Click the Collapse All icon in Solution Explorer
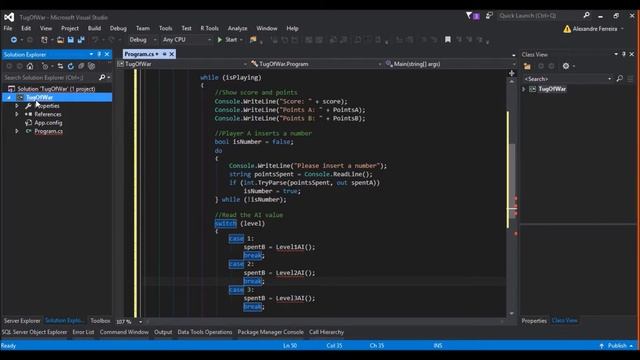The width and height of the screenshot is (640, 360). pyautogui.click(x=81, y=66)
